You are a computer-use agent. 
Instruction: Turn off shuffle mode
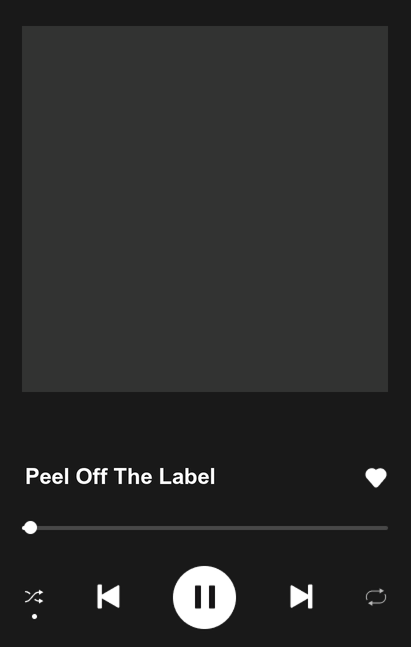[34, 597]
